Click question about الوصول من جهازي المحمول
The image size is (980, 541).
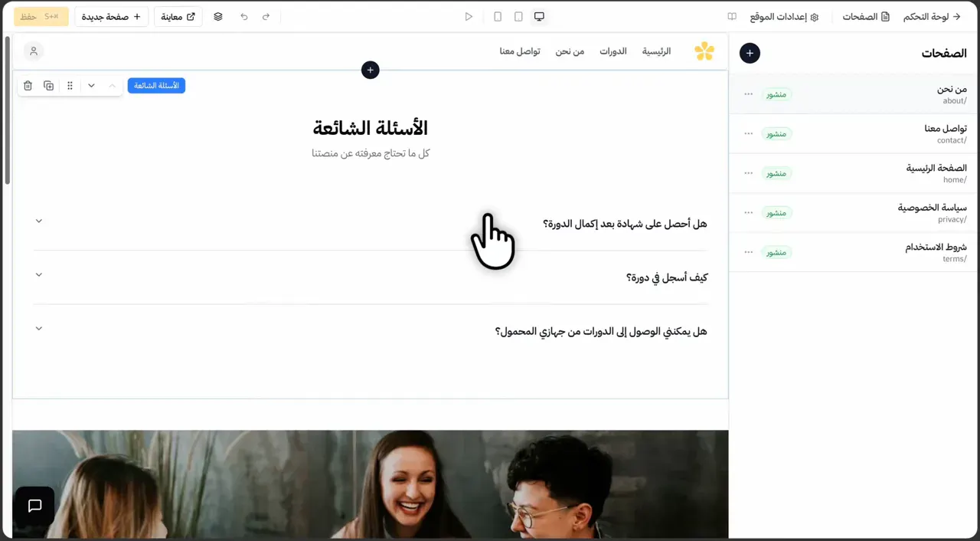coord(601,332)
